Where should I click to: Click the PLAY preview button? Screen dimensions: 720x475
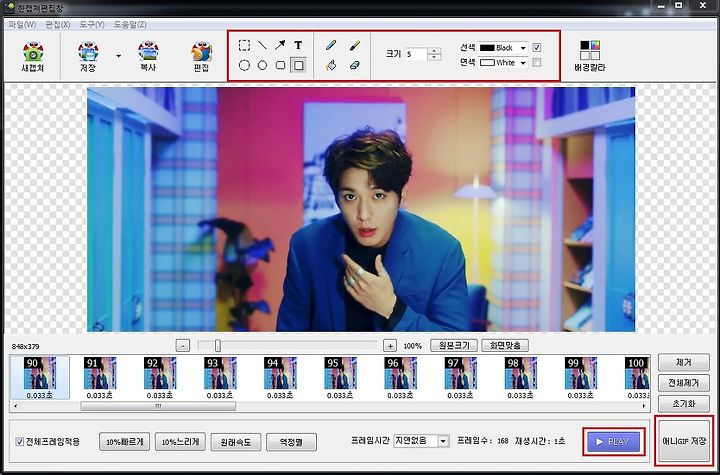click(613, 441)
